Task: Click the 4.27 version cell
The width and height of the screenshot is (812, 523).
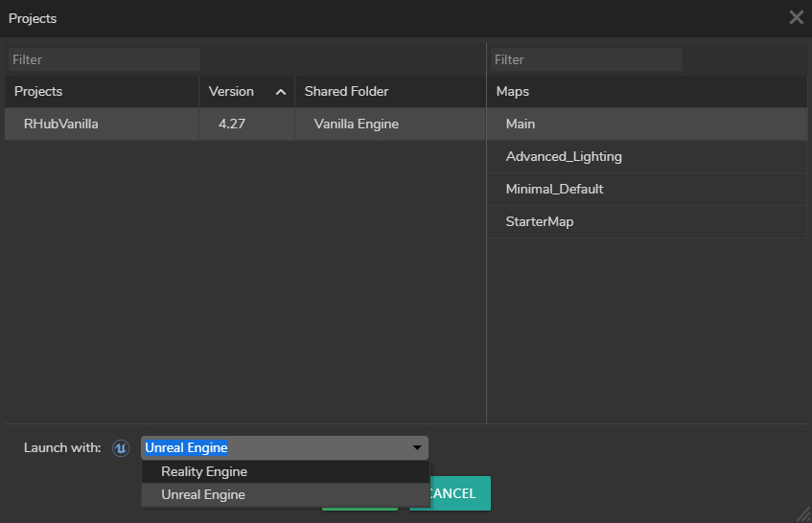Action: click(246, 125)
